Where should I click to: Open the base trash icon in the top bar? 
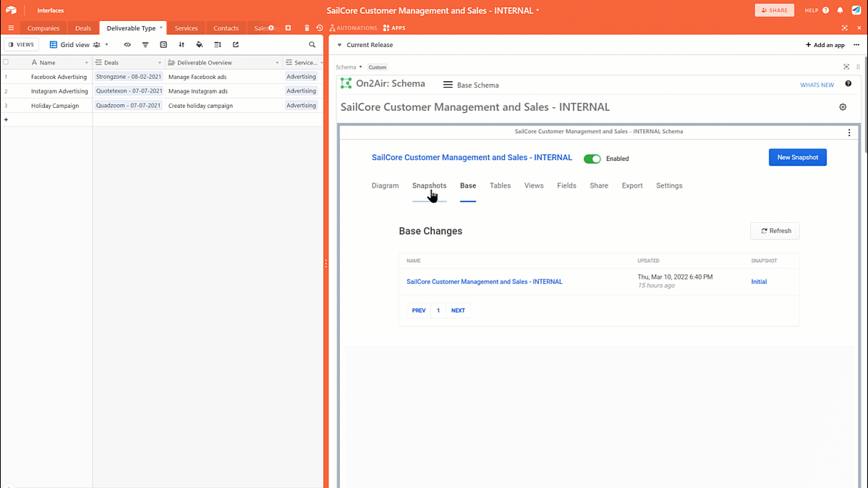pyautogui.click(x=307, y=28)
